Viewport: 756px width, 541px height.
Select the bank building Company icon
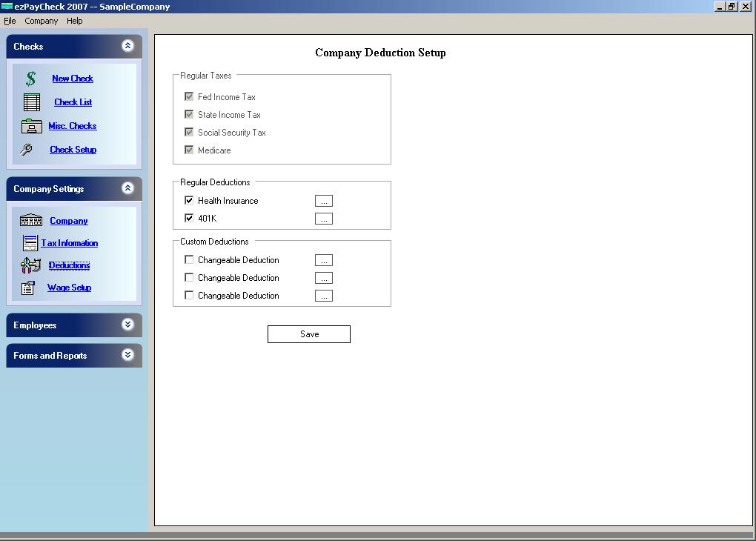pyautogui.click(x=30, y=220)
